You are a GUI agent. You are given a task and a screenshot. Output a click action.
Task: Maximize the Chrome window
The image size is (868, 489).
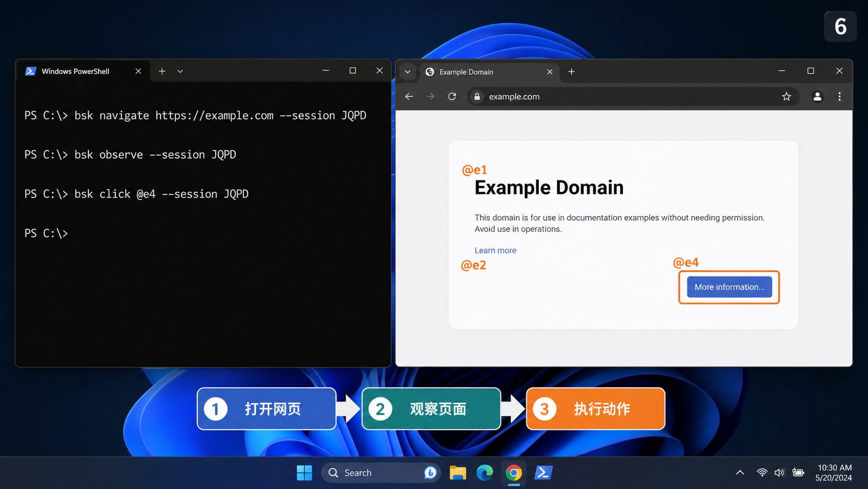coord(810,71)
